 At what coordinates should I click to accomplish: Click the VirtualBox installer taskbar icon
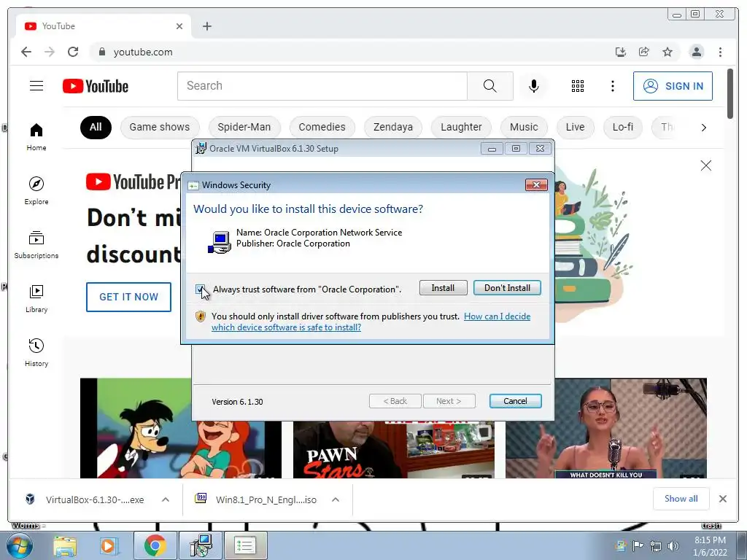(201, 545)
